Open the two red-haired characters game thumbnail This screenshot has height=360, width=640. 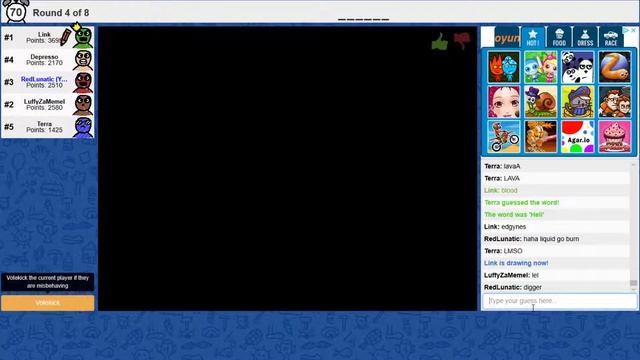click(x=615, y=102)
